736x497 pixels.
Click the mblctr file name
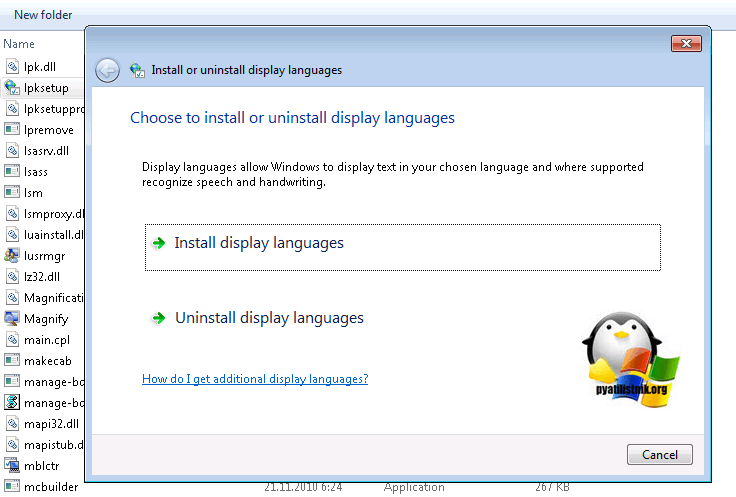pos(42,466)
